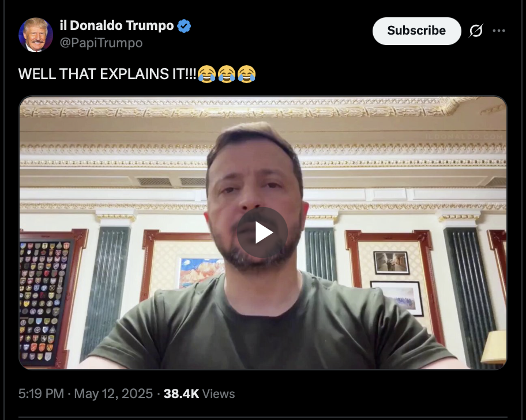Screen dimensions: 526x420
Task: Open the il Donaldo Trumpo profile avatar
Action: click(36, 35)
